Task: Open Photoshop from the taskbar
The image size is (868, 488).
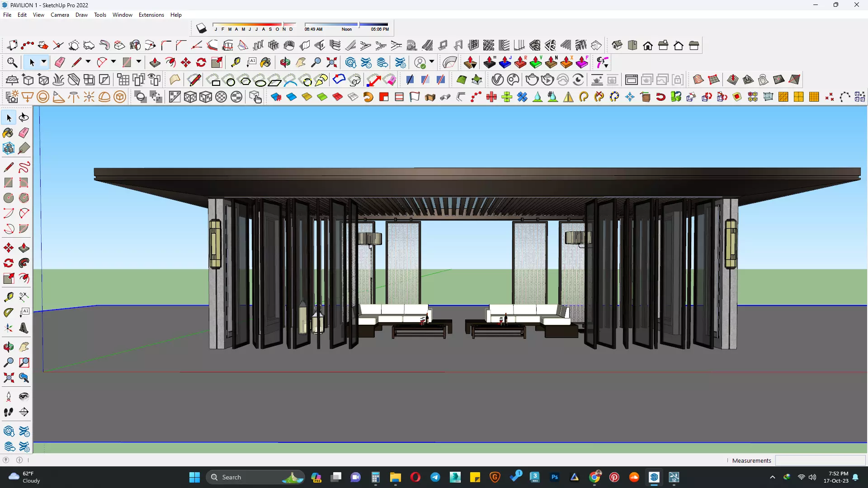Action: (555, 477)
